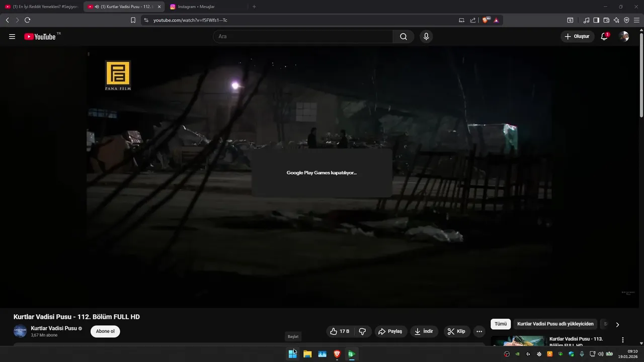Subscribe with the Abone ol button
Viewport: 644px width, 362px height.
coord(105,331)
